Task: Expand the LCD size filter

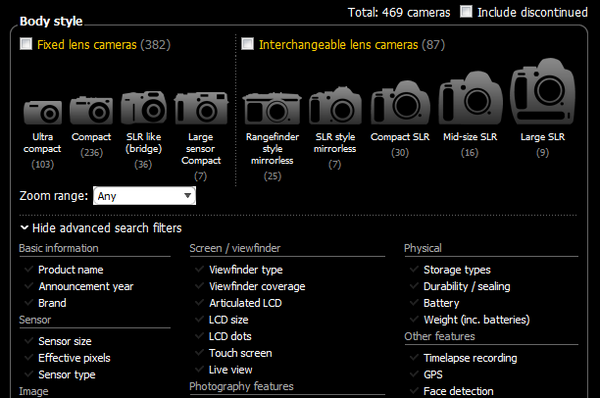Action: [x=228, y=320]
